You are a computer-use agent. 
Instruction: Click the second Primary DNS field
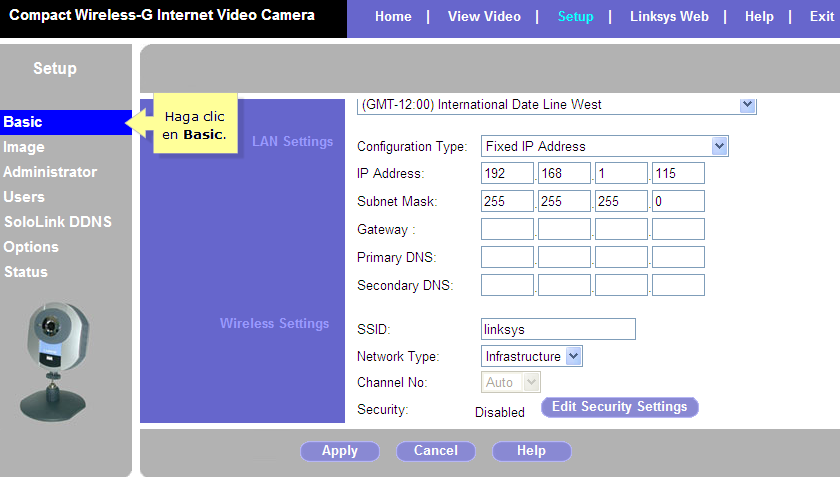pos(564,257)
